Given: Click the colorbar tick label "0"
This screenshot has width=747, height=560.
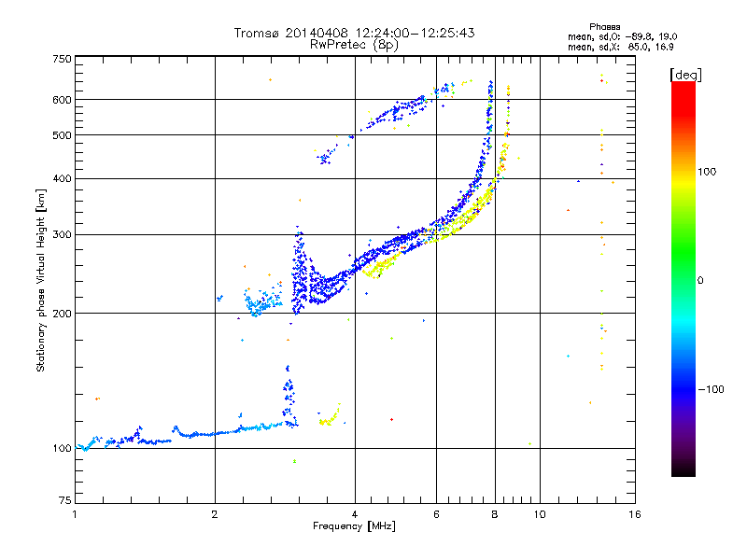Looking at the screenshot, I should click(x=700, y=281).
